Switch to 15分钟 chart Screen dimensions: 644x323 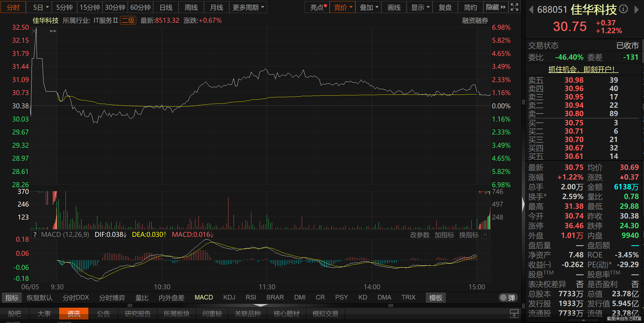click(90, 7)
